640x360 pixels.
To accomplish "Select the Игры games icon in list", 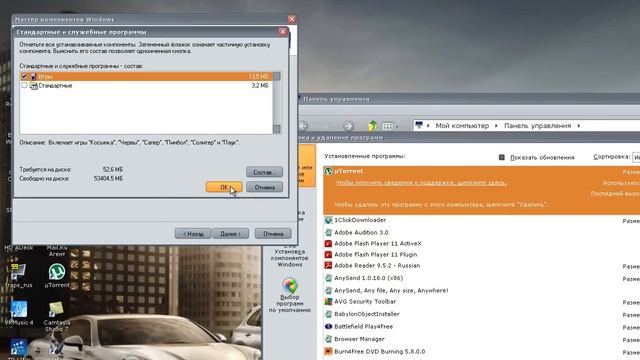I will [x=33, y=76].
